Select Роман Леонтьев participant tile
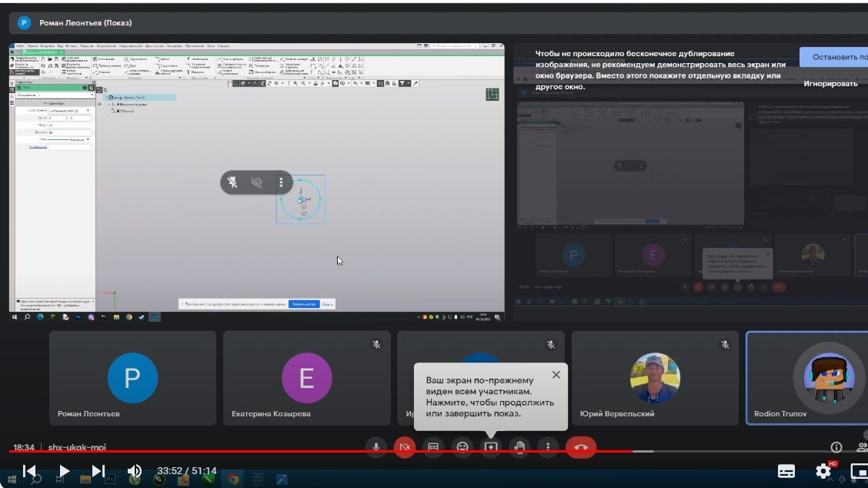The image size is (868, 488). [x=132, y=379]
